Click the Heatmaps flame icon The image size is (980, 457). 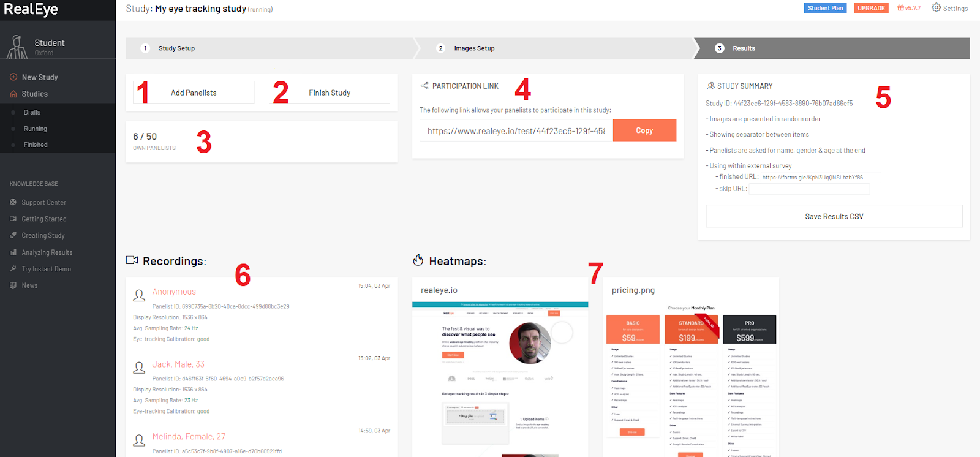[418, 260]
